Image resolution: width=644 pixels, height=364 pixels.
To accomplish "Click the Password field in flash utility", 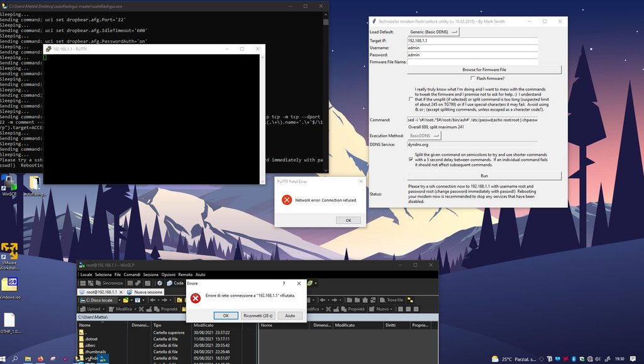I will pos(472,55).
